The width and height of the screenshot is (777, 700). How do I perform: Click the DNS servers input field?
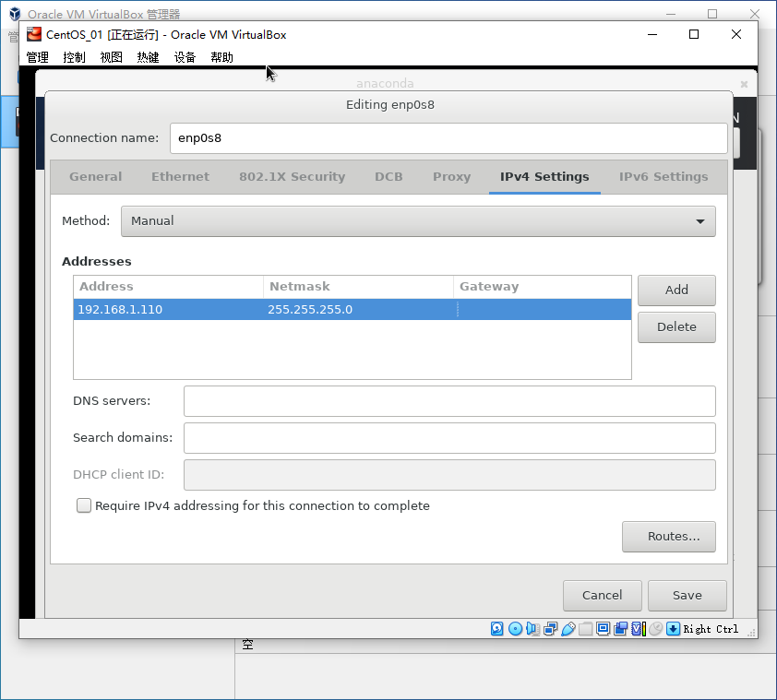tap(449, 401)
